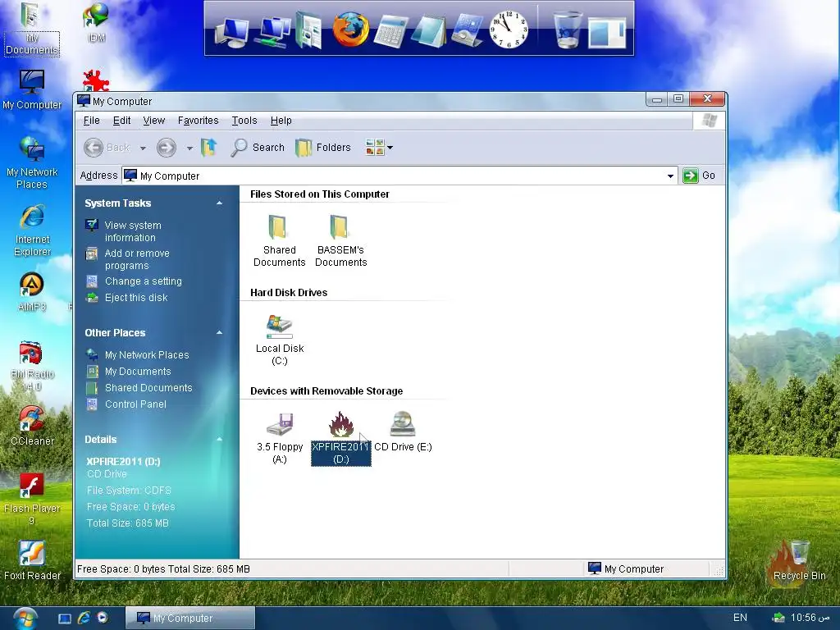Open the Tools menu
Viewport: 840px width, 630px height.
pos(244,121)
